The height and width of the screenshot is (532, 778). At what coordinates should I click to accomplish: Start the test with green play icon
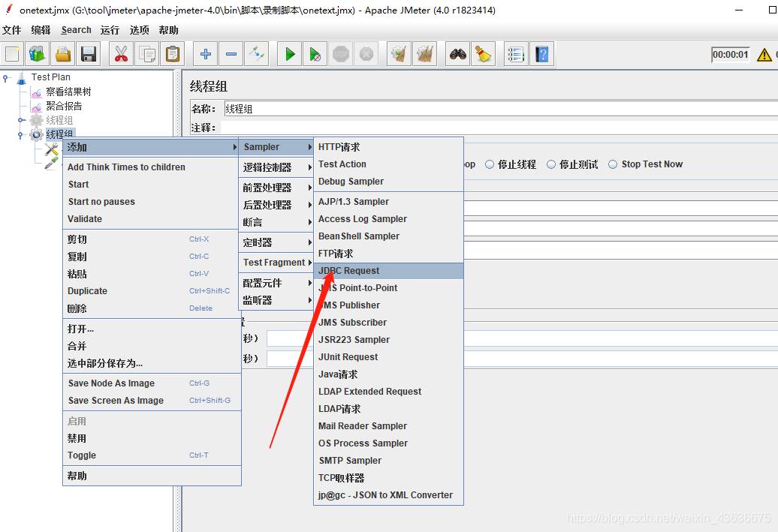tap(290, 54)
